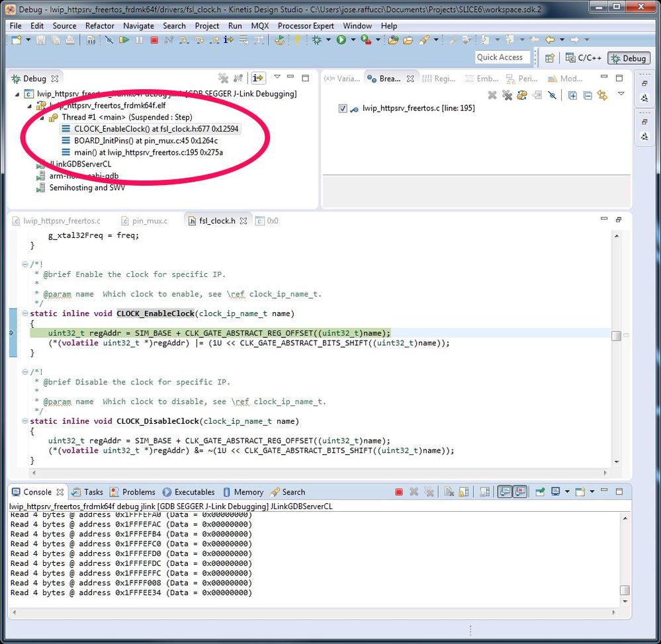661x644 pixels.
Task: Click the External Tools run icon
Action: point(366,40)
